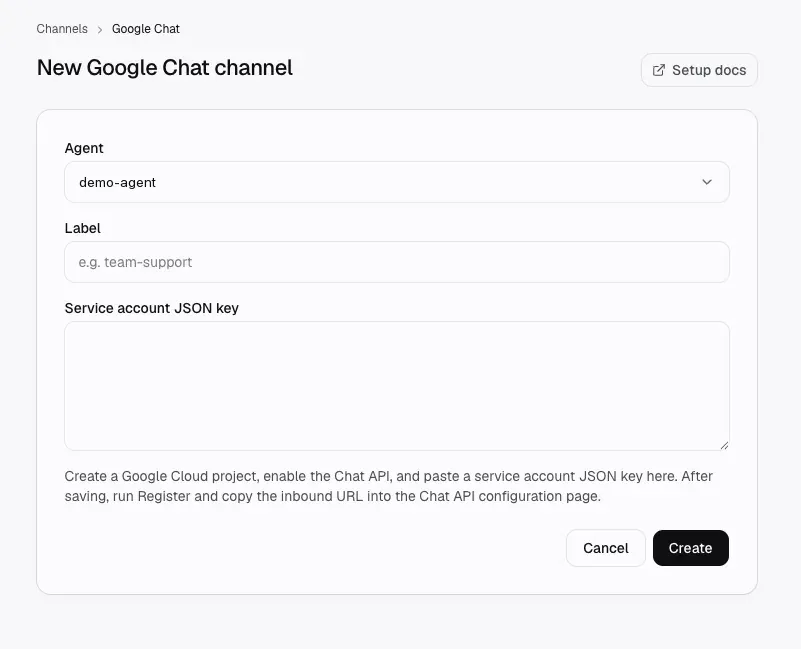Expand the Agent dropdown chevron arrow
Image resolution: width=801 pixels, height=649 pixels.
[707, 182]
